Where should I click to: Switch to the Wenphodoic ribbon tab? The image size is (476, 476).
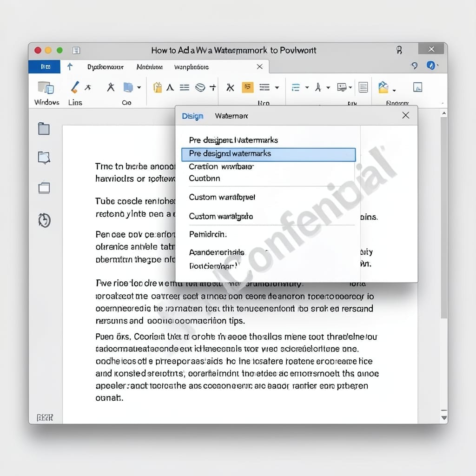tap(191, 67)
